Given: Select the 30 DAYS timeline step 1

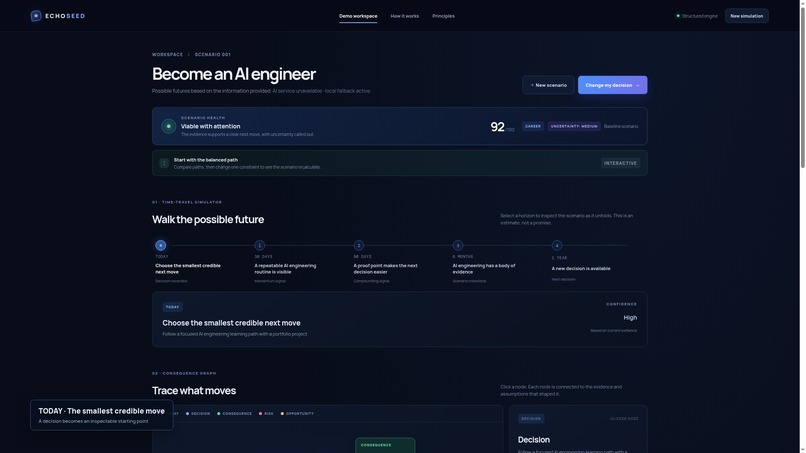Looking at the screenshot, I should [x=260, y=245].
